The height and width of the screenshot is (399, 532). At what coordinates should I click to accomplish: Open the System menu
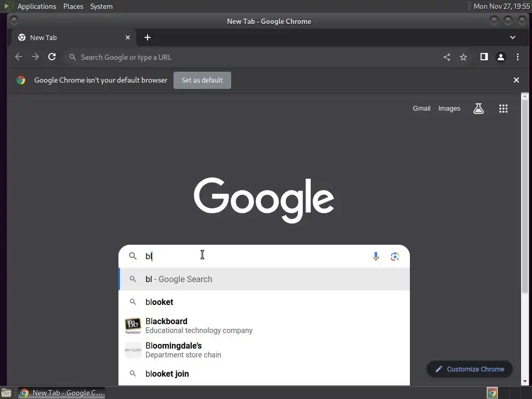tap(101, 6)
